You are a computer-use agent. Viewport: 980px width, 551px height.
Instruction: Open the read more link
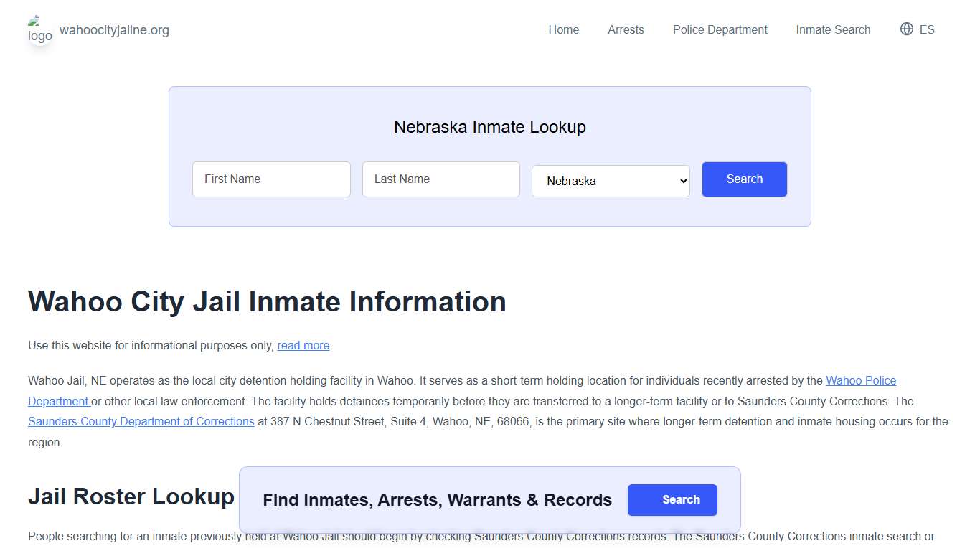click(x=303, y=345)
